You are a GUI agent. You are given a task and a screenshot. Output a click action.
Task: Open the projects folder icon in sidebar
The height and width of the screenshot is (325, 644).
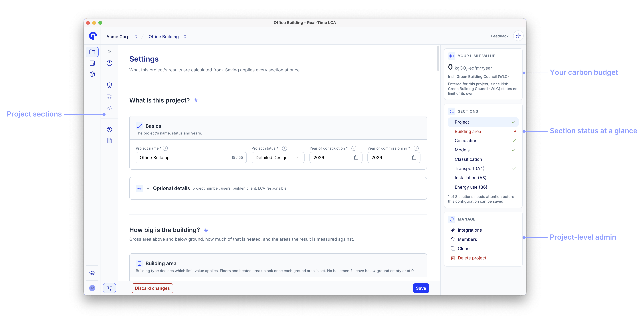click(92, 52)
